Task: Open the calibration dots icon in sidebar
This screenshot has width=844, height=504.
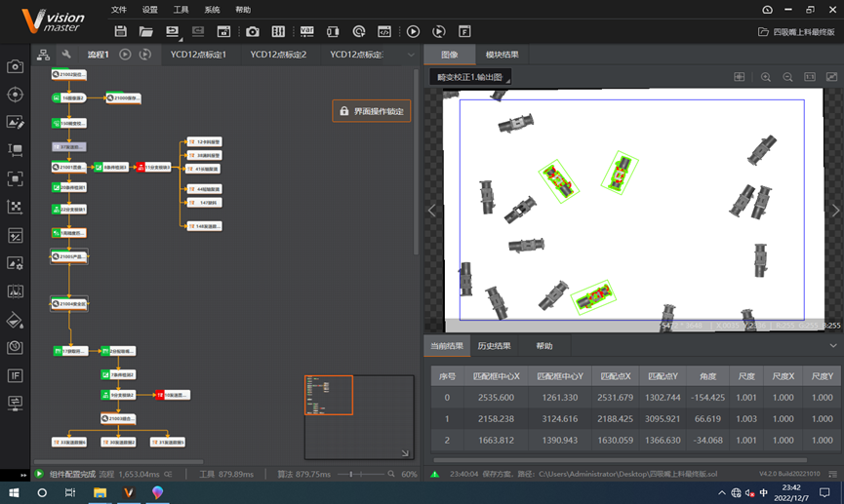Action: point(15,207)
